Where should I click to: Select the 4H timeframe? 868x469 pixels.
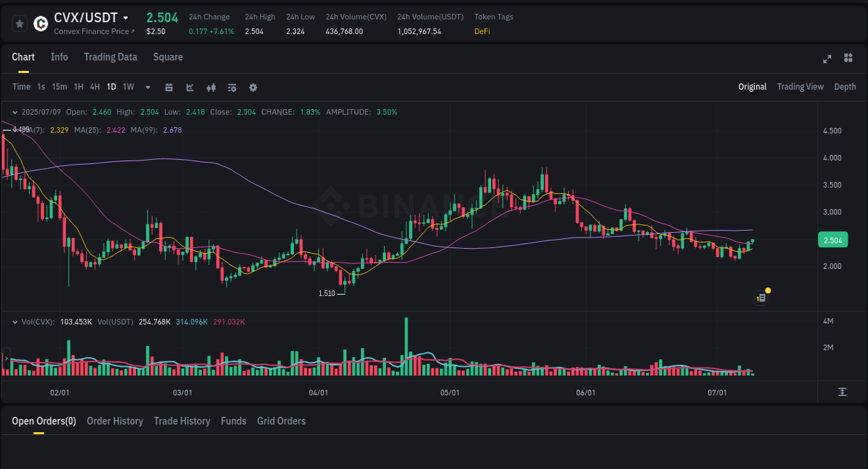(94, 88)
